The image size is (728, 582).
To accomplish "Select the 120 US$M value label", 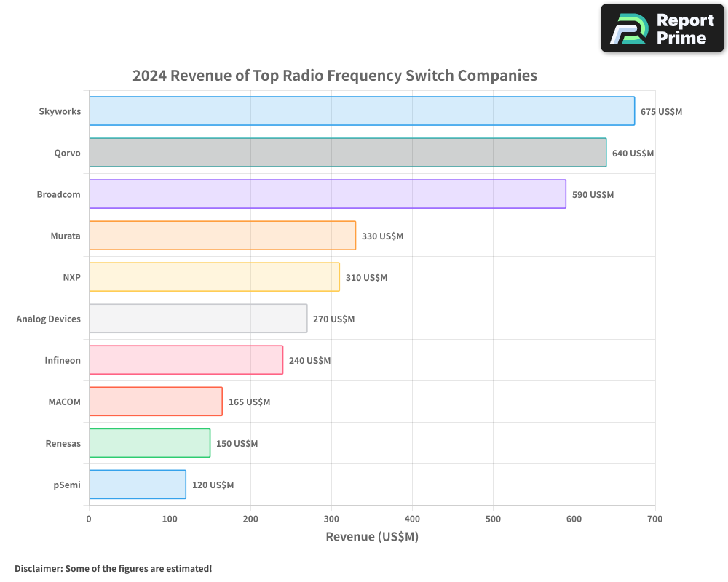I will tap(213, 485).
